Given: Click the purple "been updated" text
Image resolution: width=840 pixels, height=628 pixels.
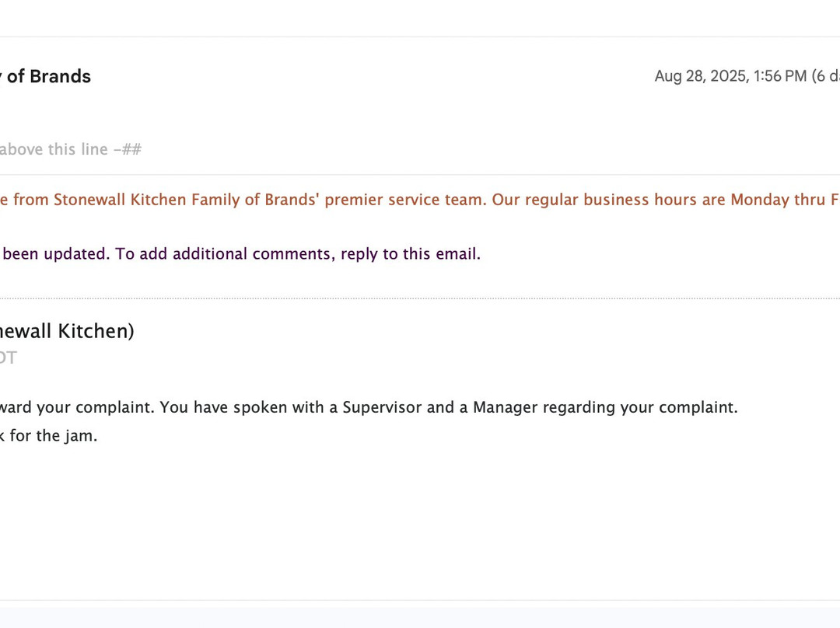Looking at the screenshot, I should (56, 254).
